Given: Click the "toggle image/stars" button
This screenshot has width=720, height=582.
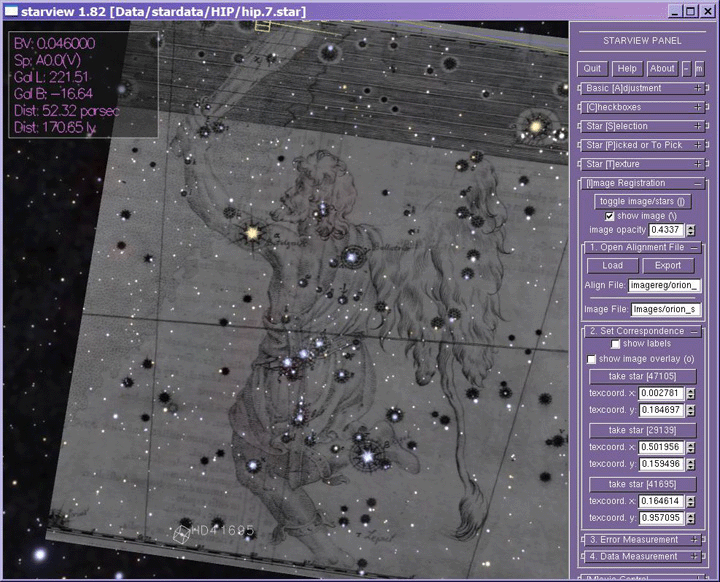Looking at the screenshot, I should 643,201.
